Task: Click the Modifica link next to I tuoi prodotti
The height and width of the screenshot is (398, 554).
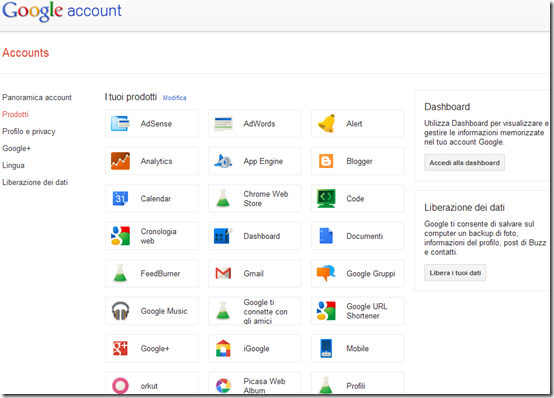Action: [x=175, y=98]
